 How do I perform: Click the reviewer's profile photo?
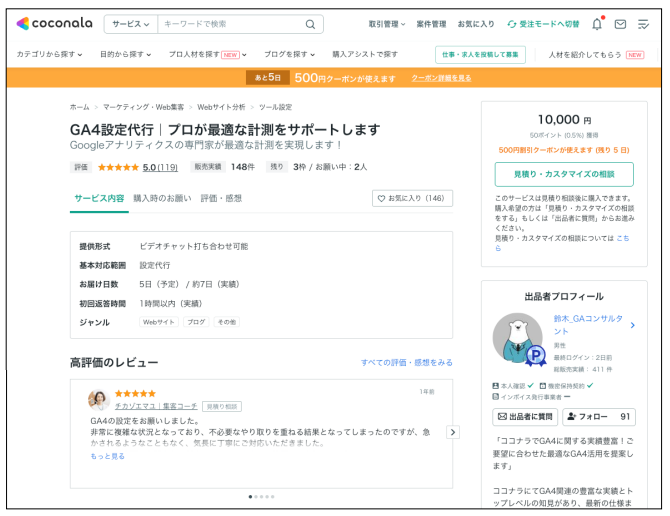coord(99,400)
